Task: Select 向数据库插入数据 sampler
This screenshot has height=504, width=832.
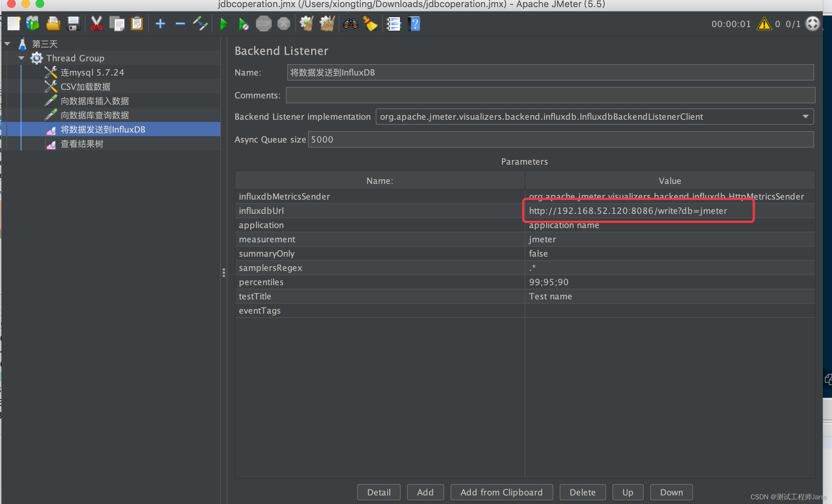Action: (x=95, y=101)
